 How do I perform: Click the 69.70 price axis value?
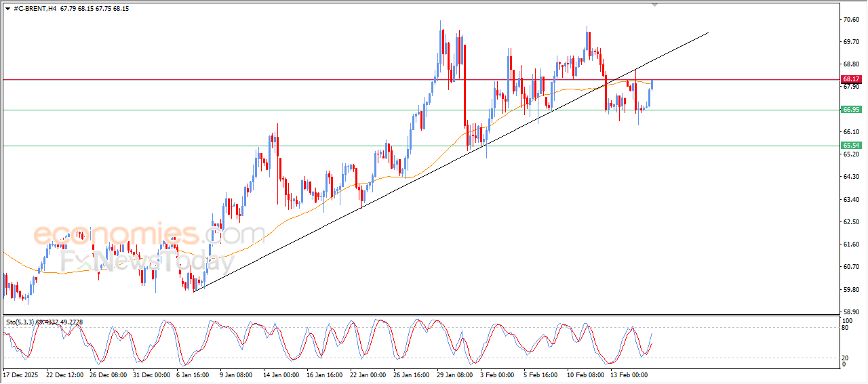click(851, 41)
